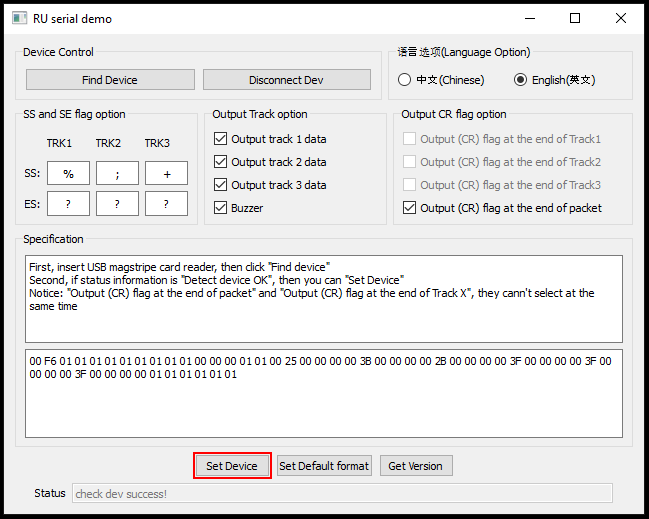Viewport: 649px width, 519px height.
Task: Click the TRK1 SS input field
Action: [x=68, y=174]
